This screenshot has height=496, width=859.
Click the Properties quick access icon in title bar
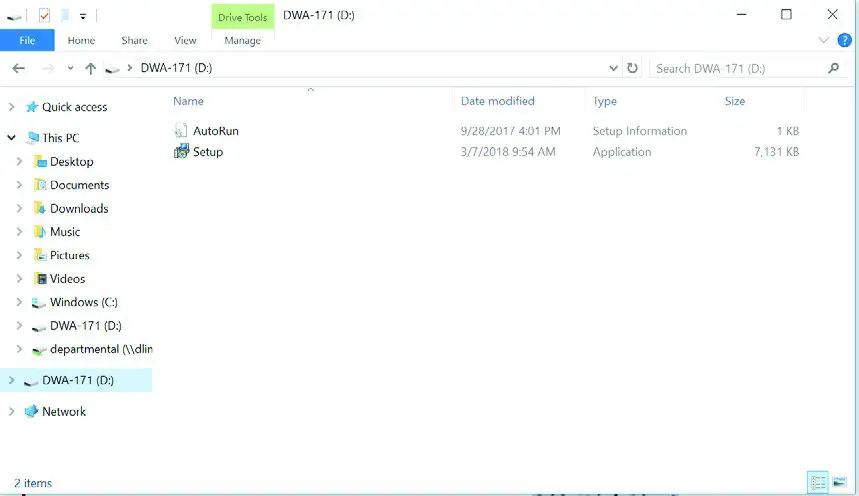click(44, 15)
